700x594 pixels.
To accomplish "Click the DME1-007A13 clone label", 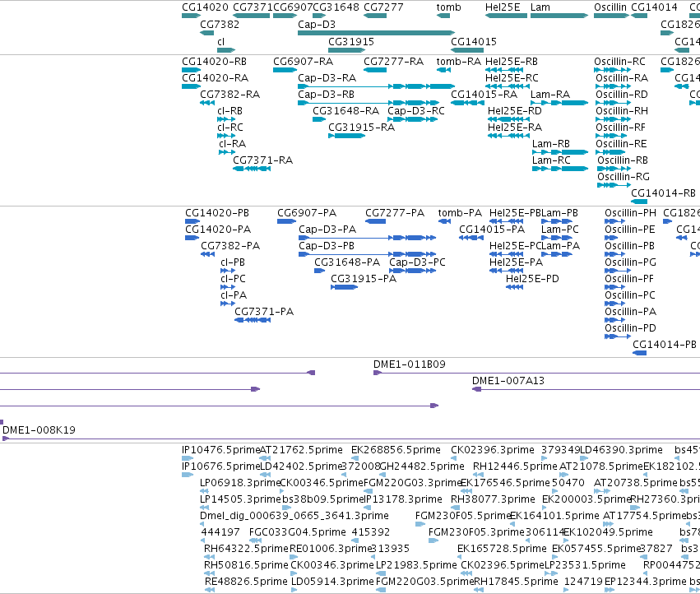I will point(508,381).
